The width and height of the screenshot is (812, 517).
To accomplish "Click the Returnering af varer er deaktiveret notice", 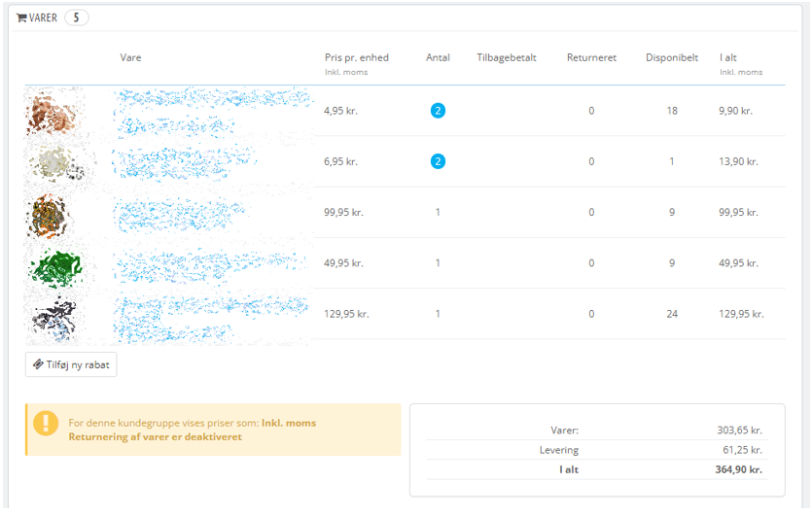I will pos(156,436).
